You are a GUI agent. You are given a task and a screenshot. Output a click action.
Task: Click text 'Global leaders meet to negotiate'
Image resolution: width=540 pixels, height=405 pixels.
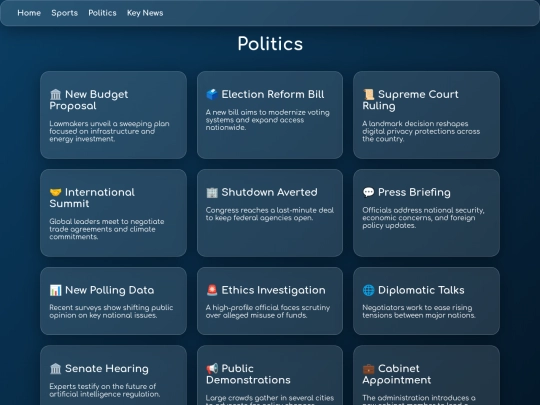107,221
